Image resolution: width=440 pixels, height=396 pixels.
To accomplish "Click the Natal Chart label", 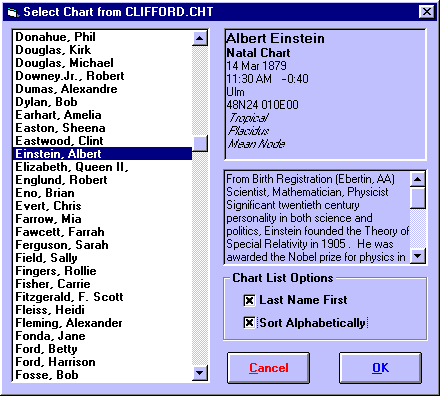I will coord(258,53).
